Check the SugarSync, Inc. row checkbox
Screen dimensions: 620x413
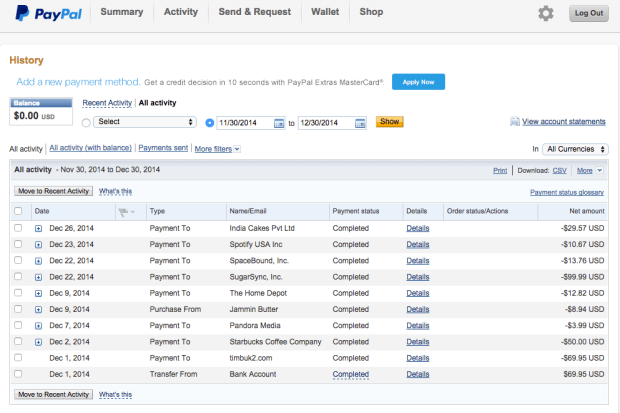coord(18,277)
